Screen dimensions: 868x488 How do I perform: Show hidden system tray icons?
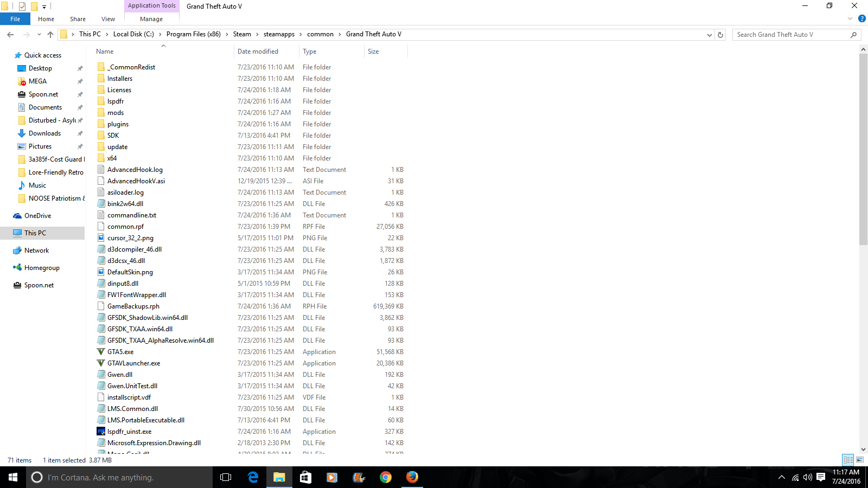(782, 477)
